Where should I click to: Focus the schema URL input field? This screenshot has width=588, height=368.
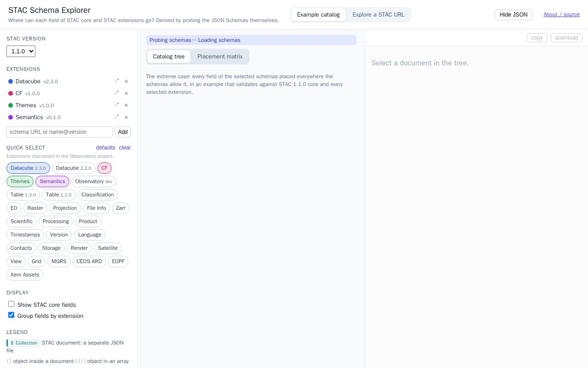[x=60, y=132]
